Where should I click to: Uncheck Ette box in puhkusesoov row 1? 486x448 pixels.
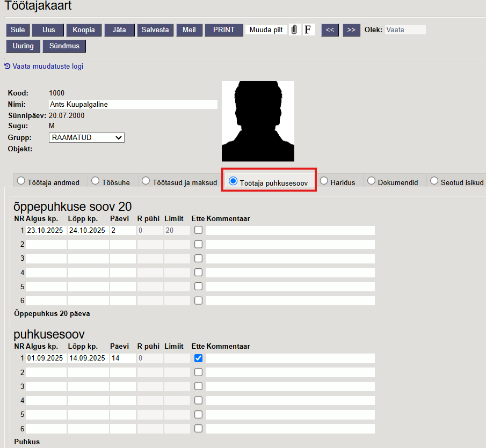[x=199, y=358]
